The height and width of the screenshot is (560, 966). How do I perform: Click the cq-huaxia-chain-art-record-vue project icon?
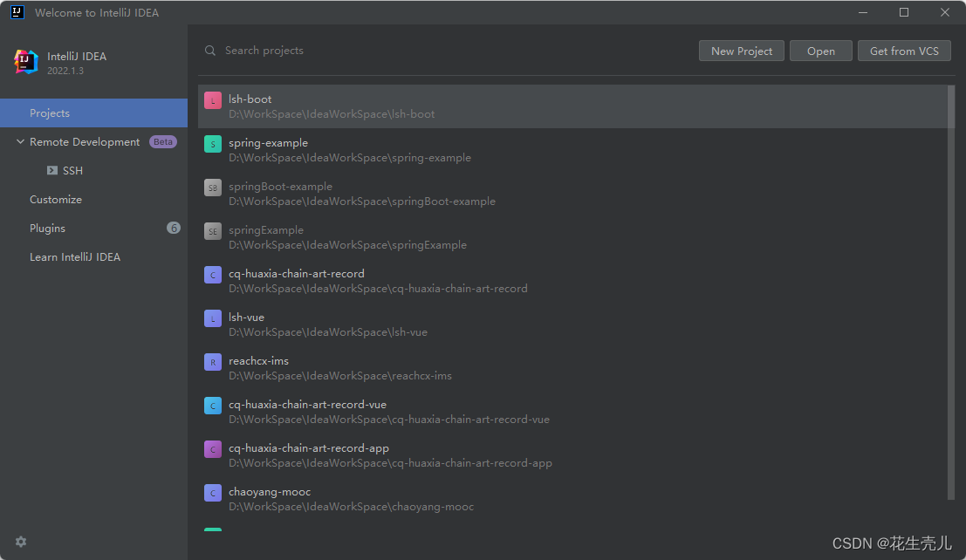(x=213, y=406)
